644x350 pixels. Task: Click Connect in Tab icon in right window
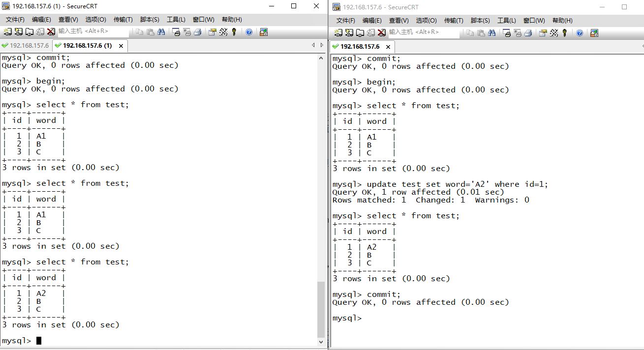click(360, 32)
